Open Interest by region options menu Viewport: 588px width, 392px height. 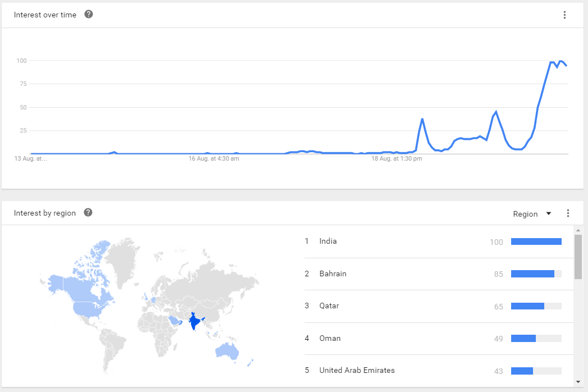point(568,213)
